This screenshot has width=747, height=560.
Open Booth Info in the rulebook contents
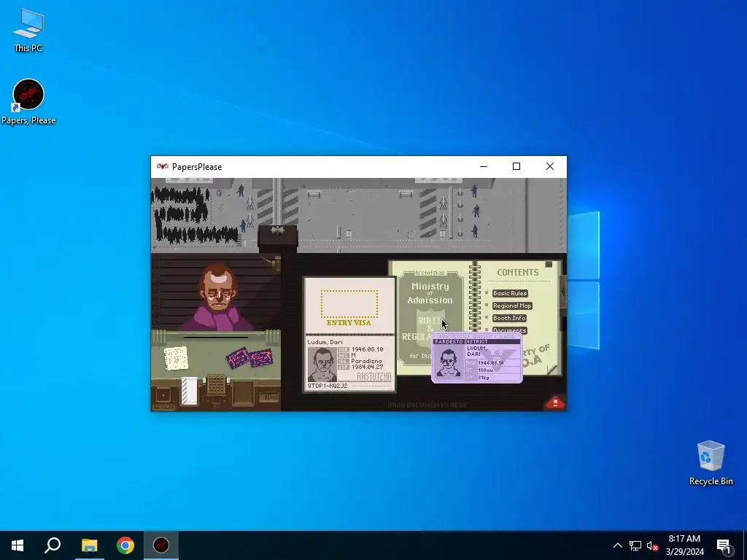click(x=509, y=318)
